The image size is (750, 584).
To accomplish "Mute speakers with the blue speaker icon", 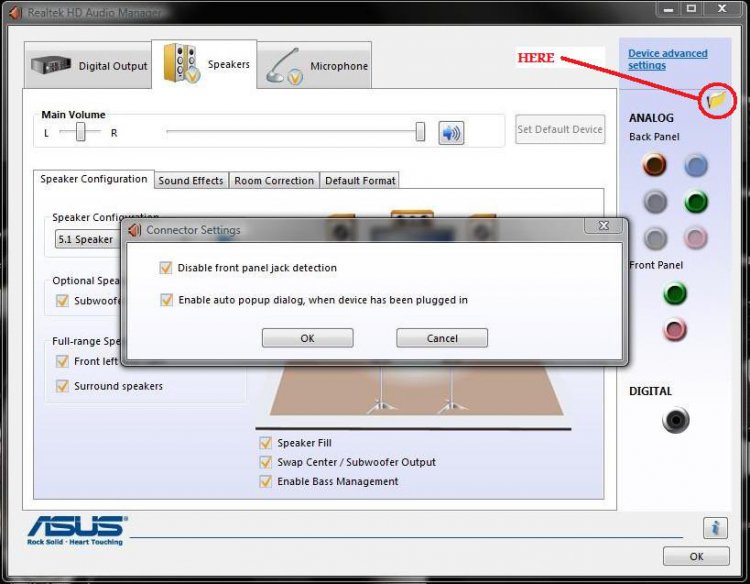I will [x=451, y=133].
